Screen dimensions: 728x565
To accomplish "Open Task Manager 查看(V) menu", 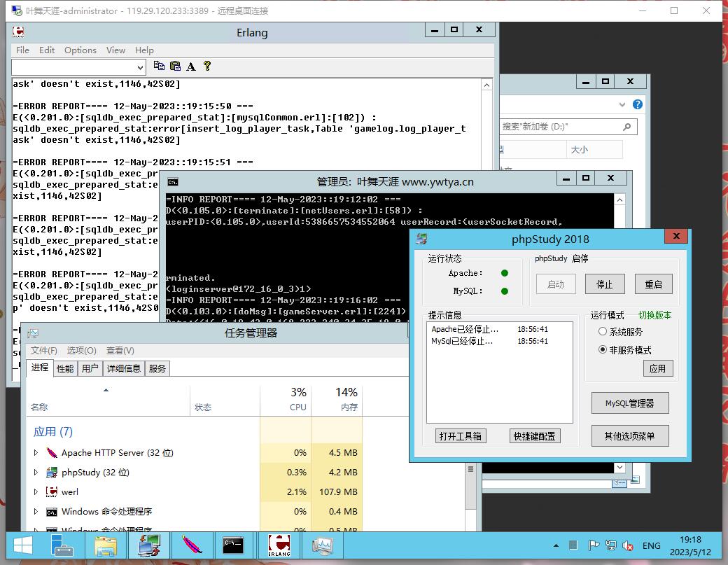I will point(120,351).
